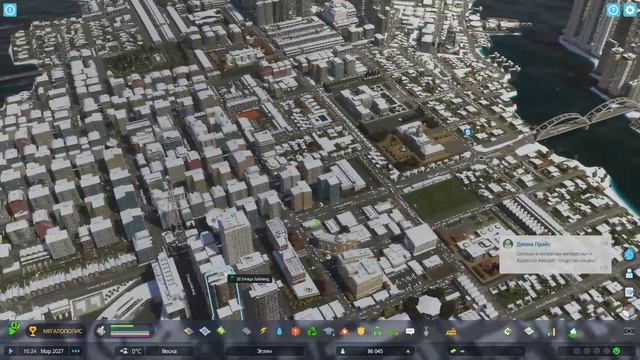Image resolution: width=640 pixels, height=360 pixels.
Task: Click the green happiness smiley indicator
Action: [616, 351]
